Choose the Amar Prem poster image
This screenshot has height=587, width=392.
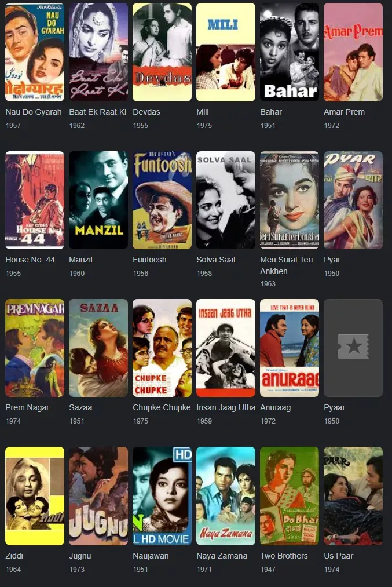click(x=353, y=52)
